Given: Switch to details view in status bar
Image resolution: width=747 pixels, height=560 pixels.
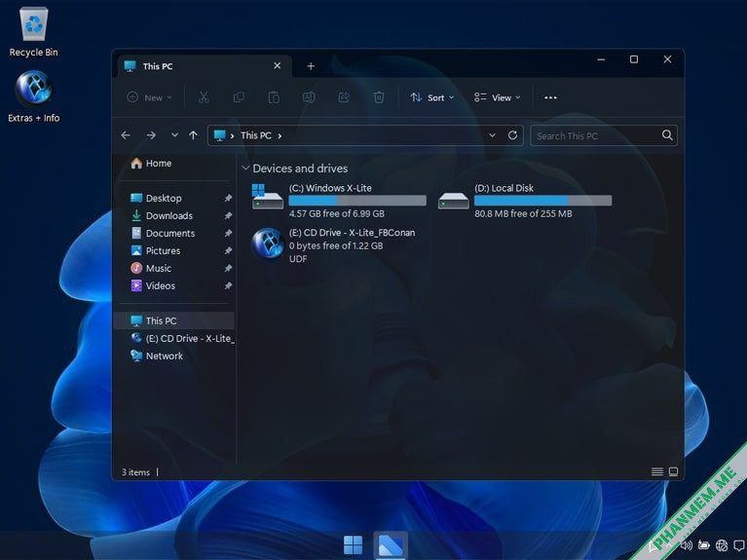Looking at the screenshot, I should 657,471.
